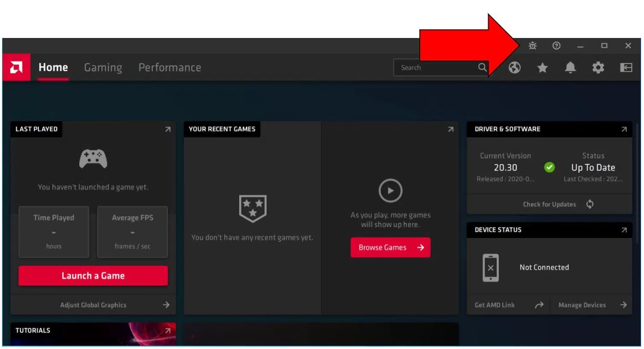Click the Time Played stat tile
The image size is (644, 349).
tap(54, 232)
